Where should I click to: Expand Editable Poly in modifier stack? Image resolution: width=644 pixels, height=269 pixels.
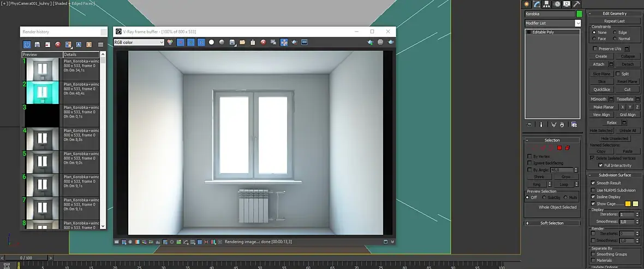(x=529, y=32)
